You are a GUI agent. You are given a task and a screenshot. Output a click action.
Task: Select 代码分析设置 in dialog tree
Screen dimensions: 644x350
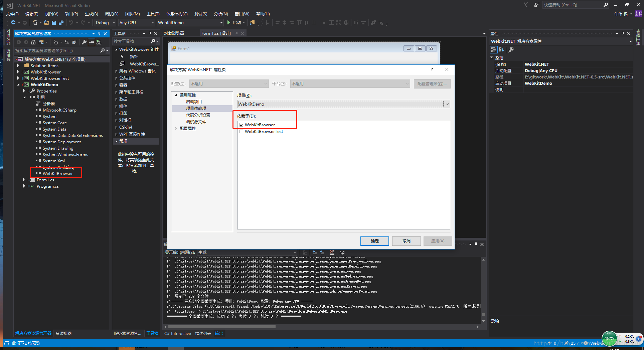click(198, 115)
